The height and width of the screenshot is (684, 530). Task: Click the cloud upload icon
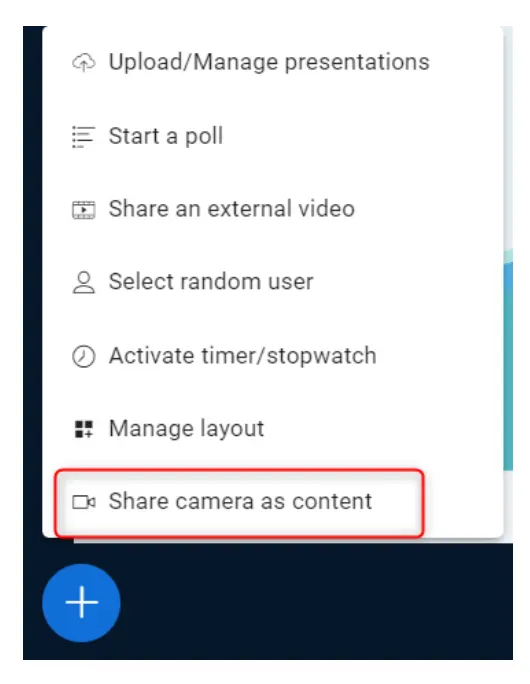[x=83, y=62]
